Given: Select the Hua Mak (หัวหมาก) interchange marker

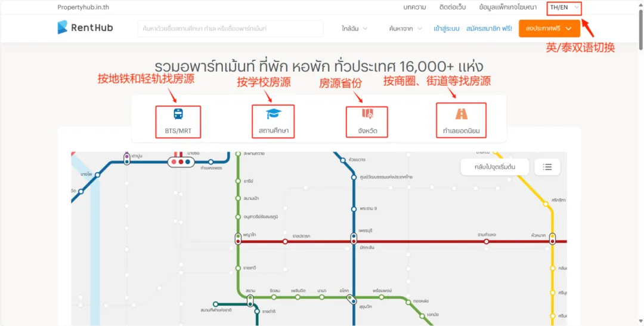Looking at the screenshot, I should click(x=552, y=238).
